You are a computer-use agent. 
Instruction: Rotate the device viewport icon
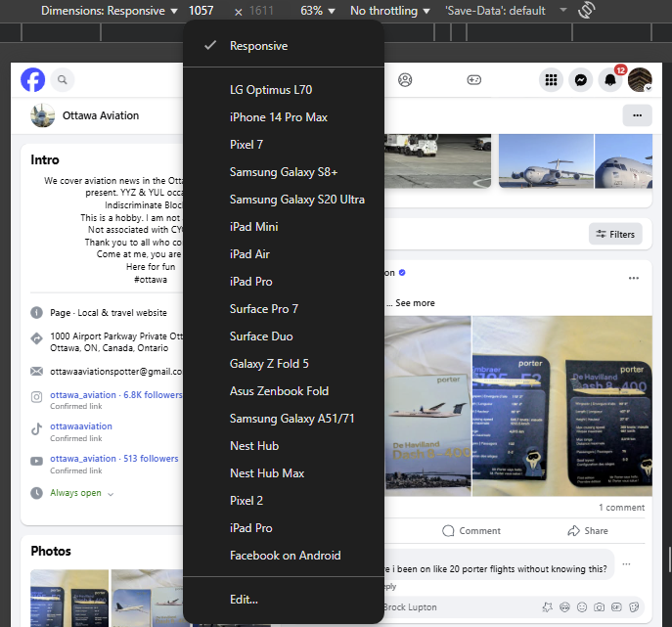[x=586, y=10]
